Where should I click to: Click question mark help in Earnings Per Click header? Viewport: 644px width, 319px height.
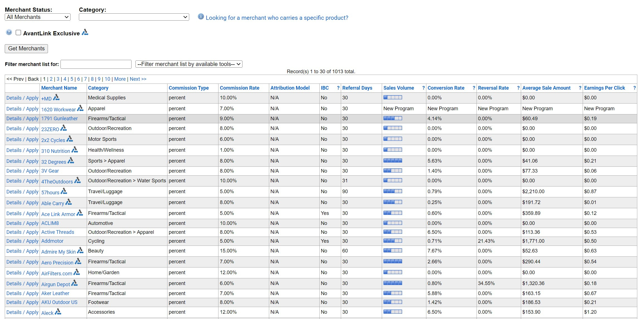tap(635, 88)
